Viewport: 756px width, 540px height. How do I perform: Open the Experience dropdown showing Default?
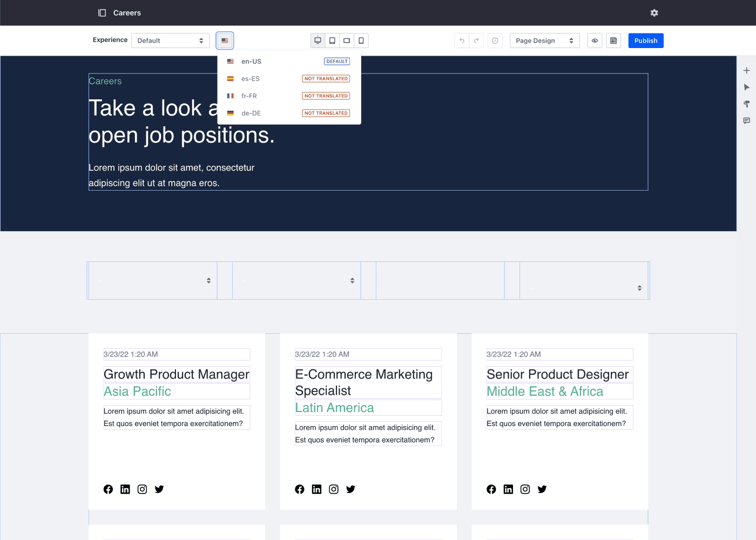click(170, 40)
